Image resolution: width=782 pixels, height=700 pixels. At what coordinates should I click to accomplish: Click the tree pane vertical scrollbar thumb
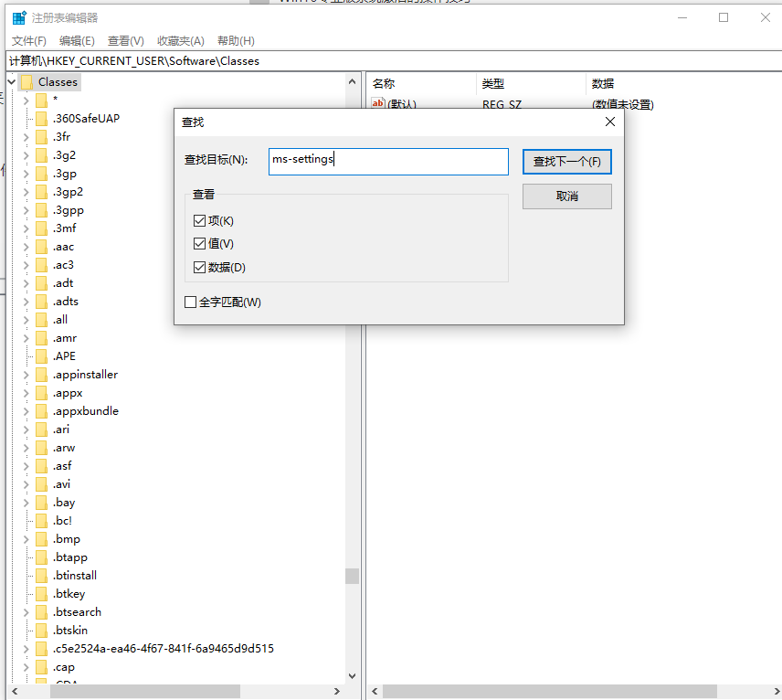[x=352, y=576]
